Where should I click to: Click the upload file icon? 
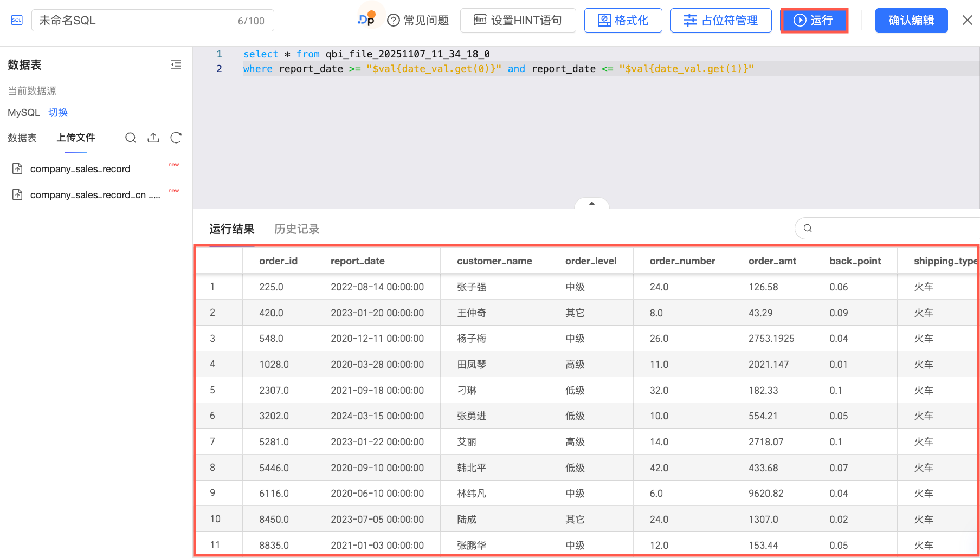point(153,138)
